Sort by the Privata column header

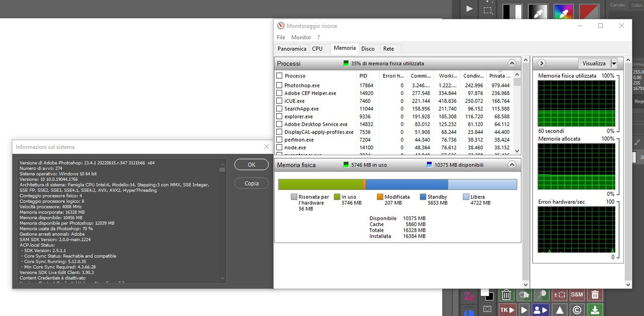point(500,76)
